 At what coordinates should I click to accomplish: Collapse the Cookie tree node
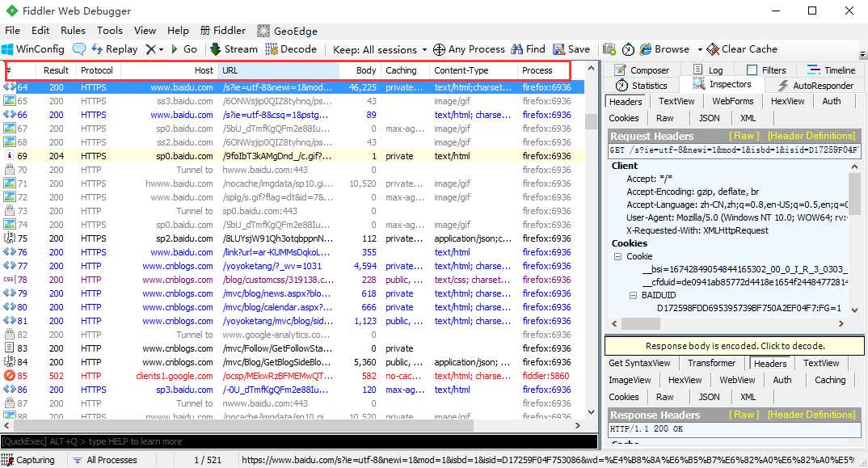click(x=617, y=256)
